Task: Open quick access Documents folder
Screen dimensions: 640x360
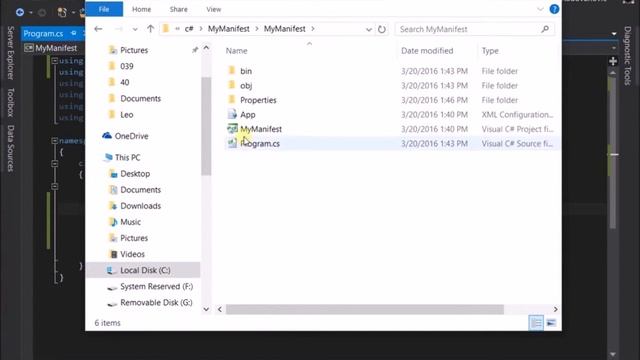Action: (x=140, y=98)
